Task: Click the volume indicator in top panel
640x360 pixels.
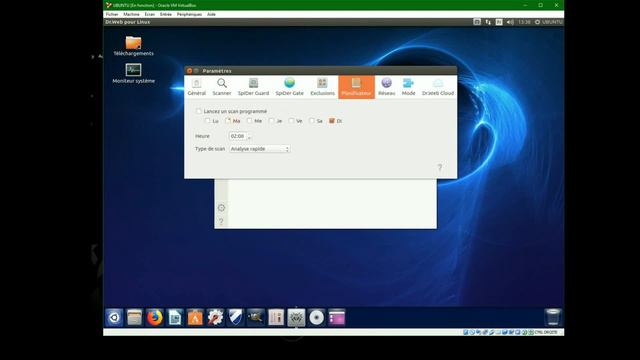Action: (x=510, y=22)
